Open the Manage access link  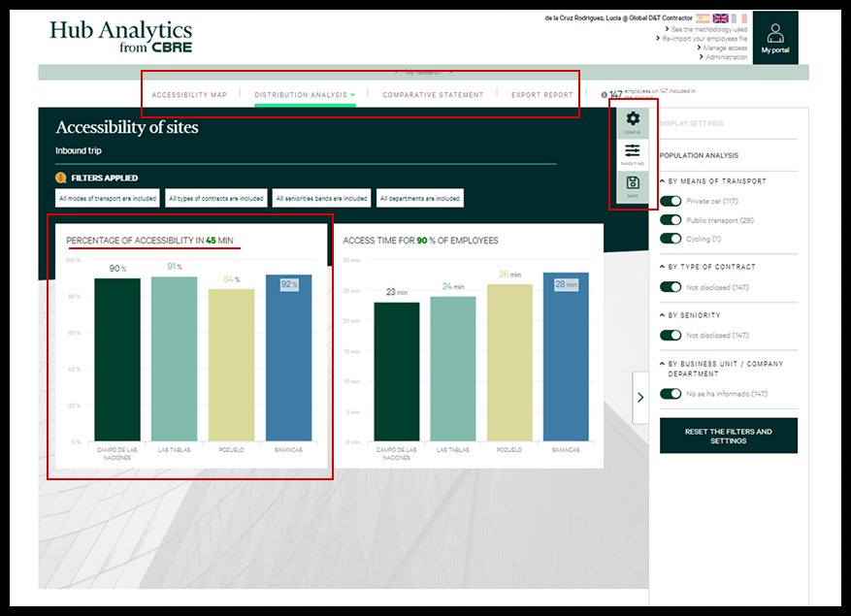tap(725, 48)
